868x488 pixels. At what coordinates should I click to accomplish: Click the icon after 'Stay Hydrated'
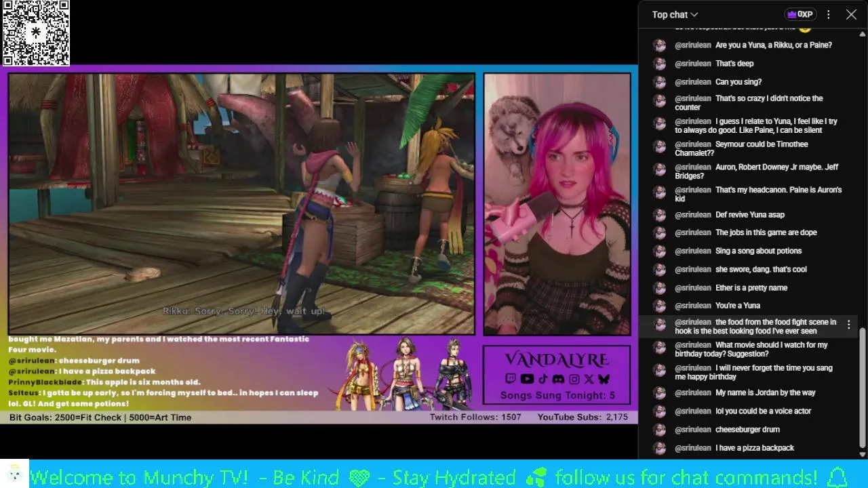click(x=536, y=478)
